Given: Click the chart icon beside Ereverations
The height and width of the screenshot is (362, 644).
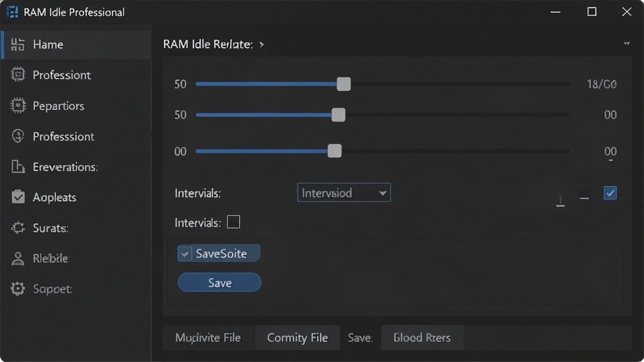Looking at the screenshot, I should [x=18, y=167].
